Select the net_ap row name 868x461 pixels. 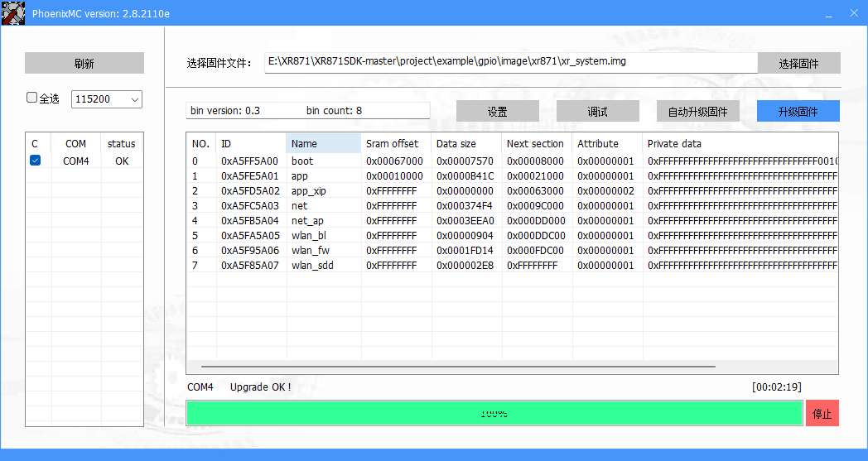[307, 221]
